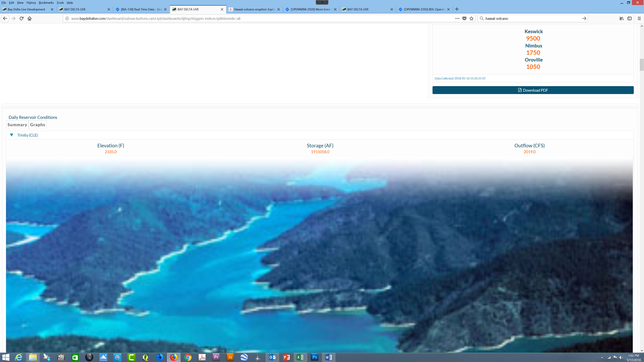Toggle the Firefox sidebar icon
The width and height of the screenshot is (644, 362).
click(x=630, y=18)
